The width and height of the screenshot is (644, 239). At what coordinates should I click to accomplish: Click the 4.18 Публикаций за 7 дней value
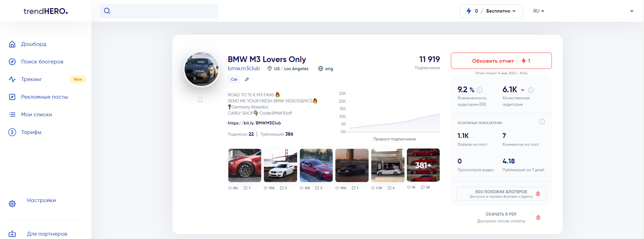pos(508,161)
